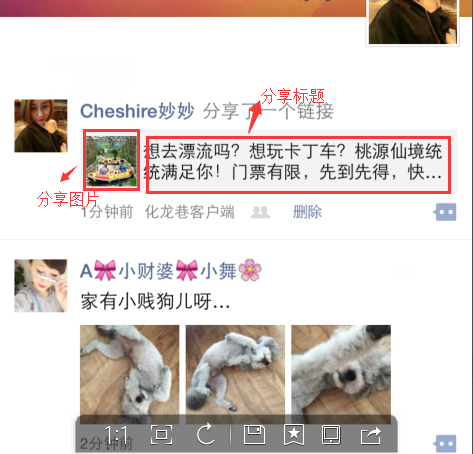Rotate the image with the rotate icon
473x454 pixels.
206,434
